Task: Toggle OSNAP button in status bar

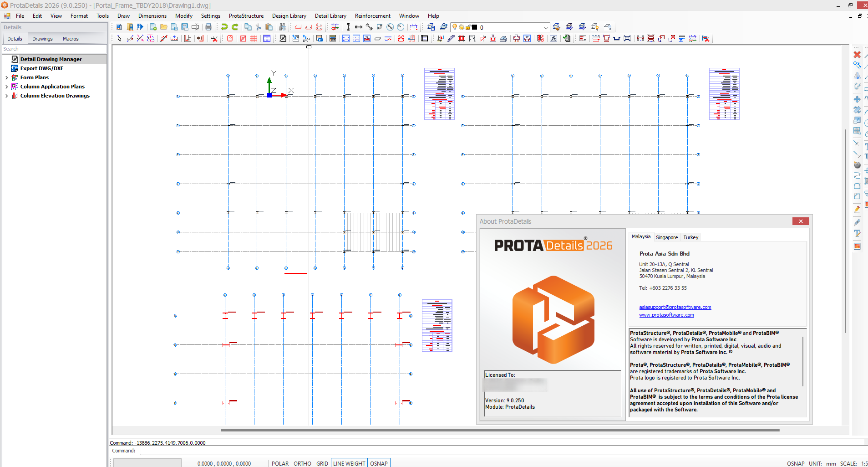Action: coord(379,463)
